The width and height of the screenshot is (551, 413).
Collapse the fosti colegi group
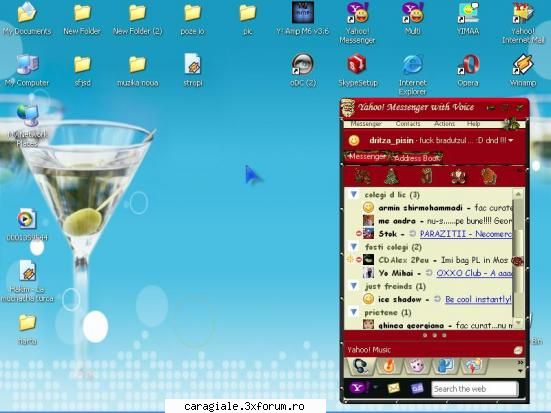point(354,247)
